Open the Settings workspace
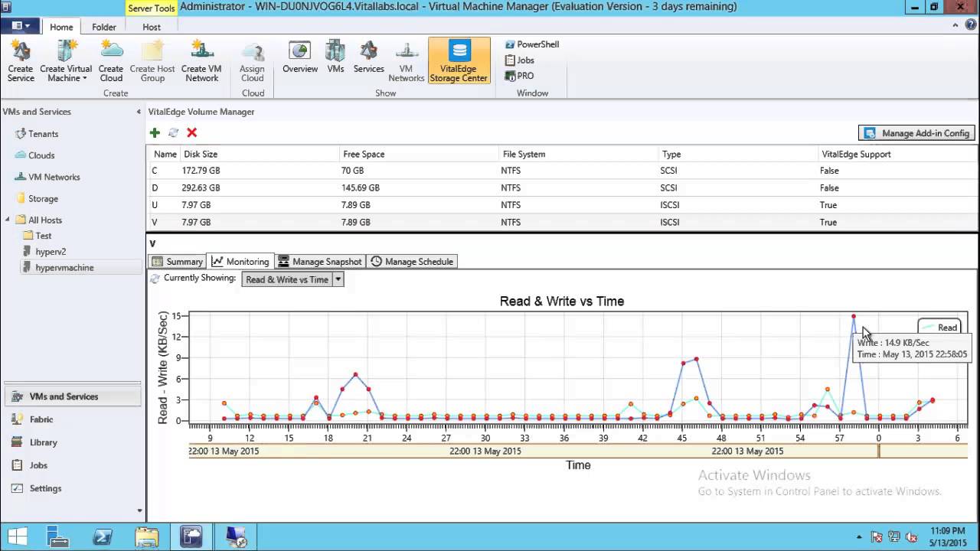Screen dimensions: 980x551 tap(71, 488)
